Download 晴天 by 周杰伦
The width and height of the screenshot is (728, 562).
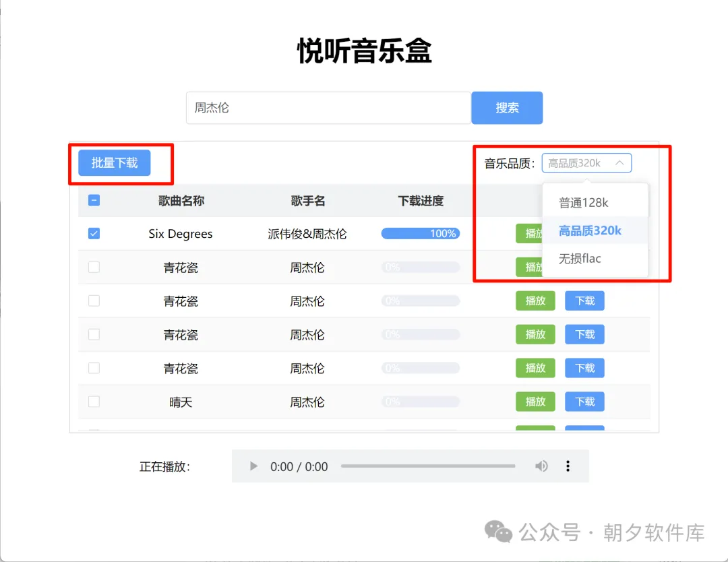click(584, 401)
